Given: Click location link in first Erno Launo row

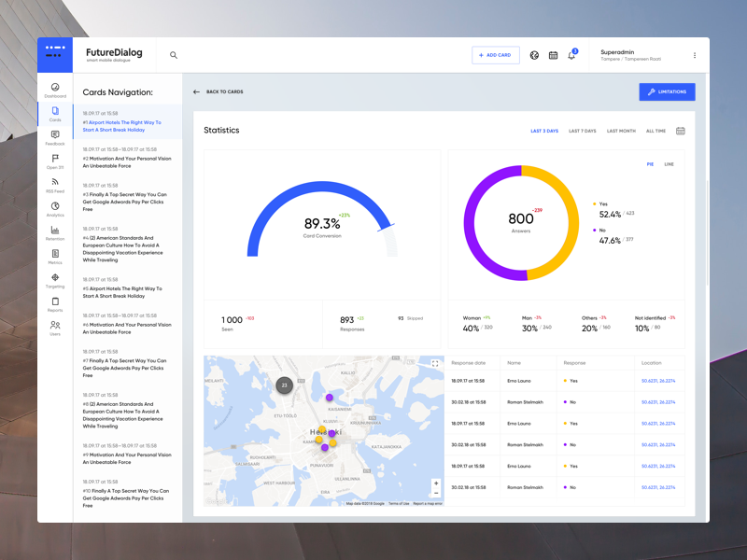Looking at the screenshot, I should tap(658, 381).
